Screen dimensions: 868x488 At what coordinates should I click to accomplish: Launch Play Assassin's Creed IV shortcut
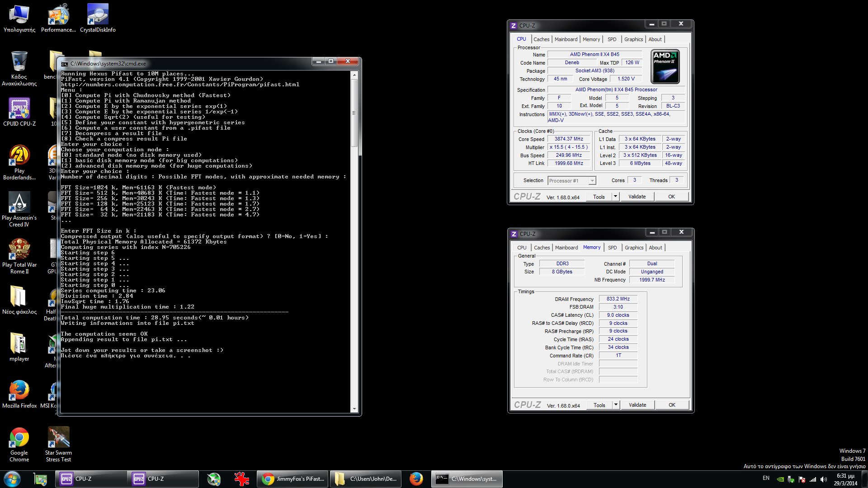[19, 209]
